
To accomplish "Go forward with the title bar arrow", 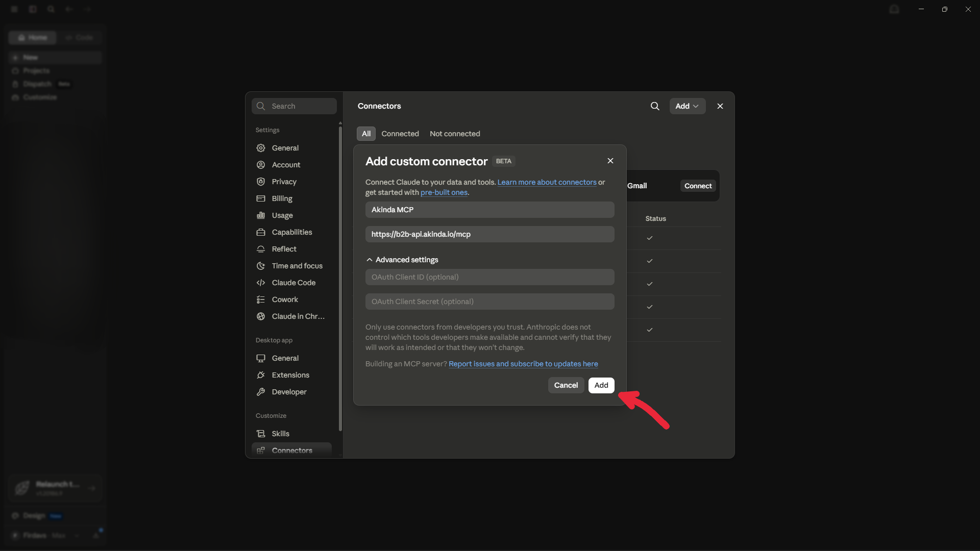I will (87, 9).
